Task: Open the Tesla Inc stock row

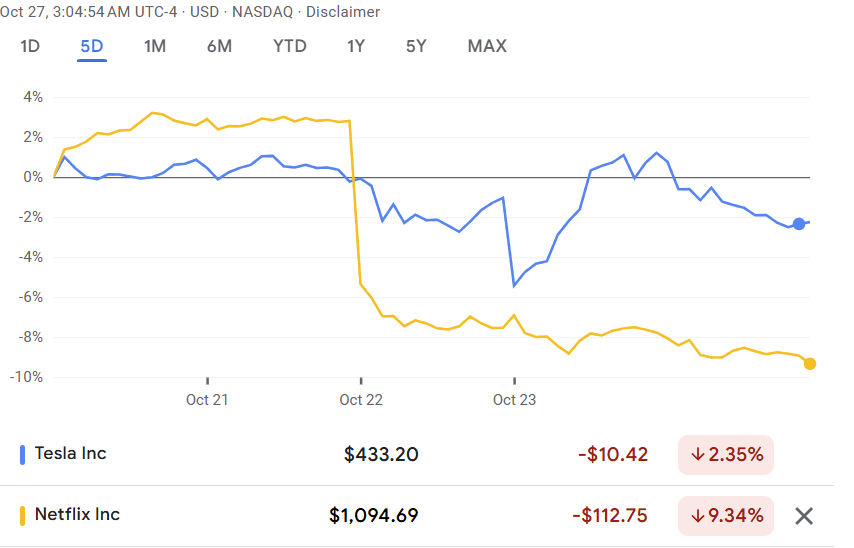Action: [x=70, y=454]
